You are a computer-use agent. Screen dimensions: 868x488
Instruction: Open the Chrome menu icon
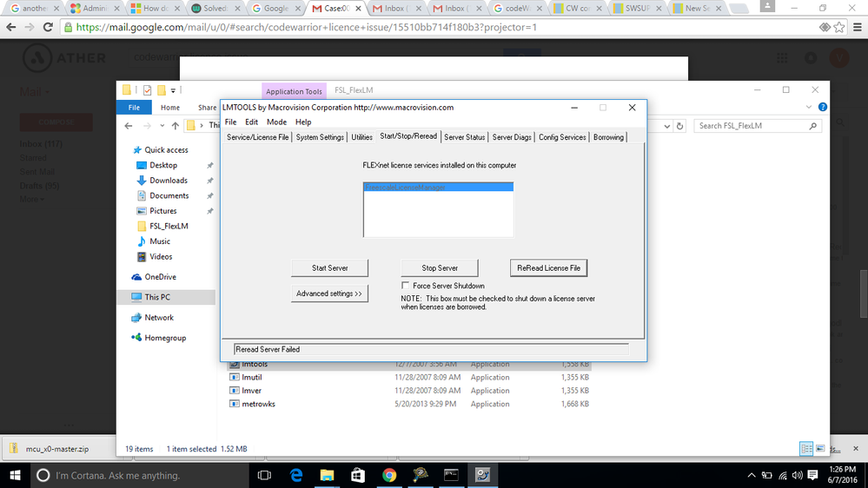coord(858,27)
